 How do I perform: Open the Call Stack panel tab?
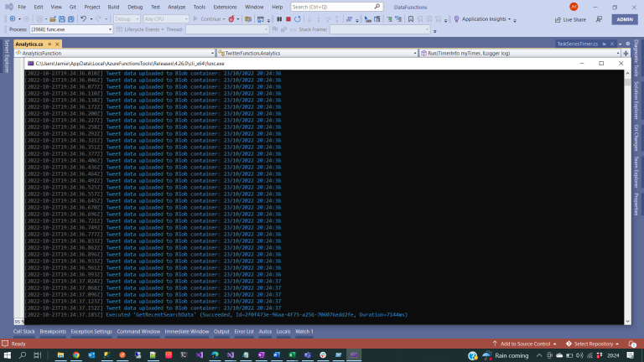click(24, 331)
